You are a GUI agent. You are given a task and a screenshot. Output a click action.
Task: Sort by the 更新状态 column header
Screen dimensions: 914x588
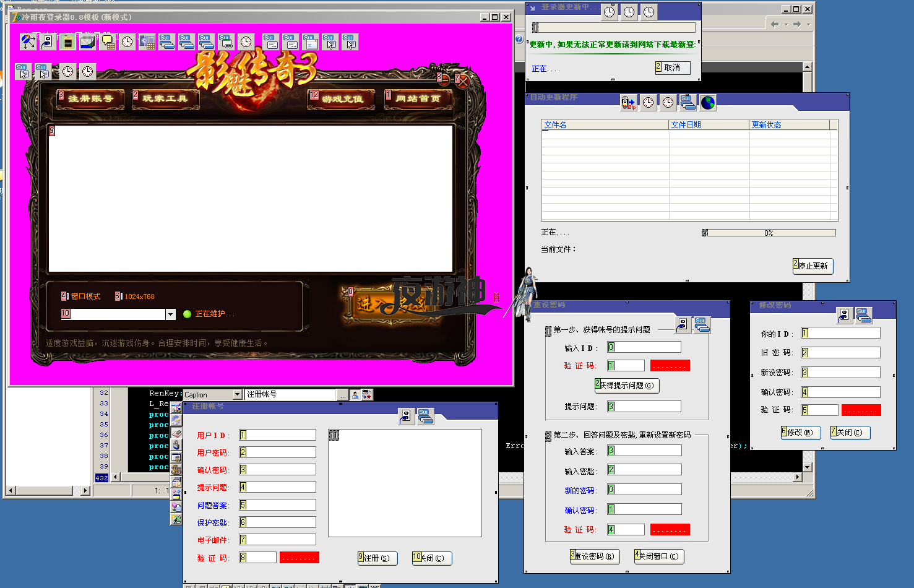pos(790,124)
